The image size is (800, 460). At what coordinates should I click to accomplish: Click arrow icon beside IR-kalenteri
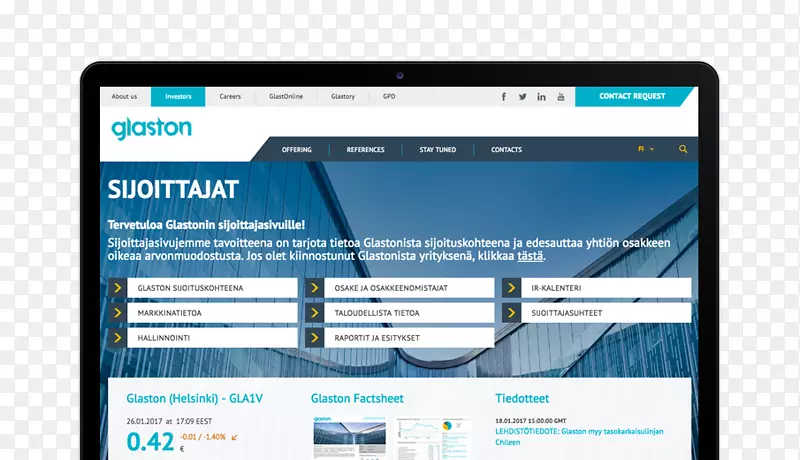511,288
